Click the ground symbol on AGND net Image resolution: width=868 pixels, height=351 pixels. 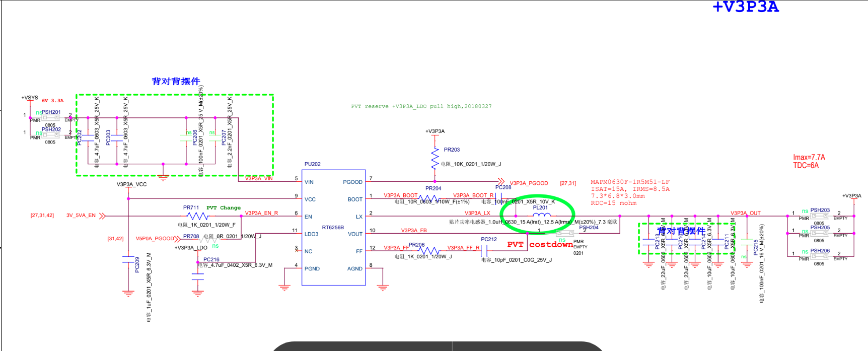(x=383, y=288)
